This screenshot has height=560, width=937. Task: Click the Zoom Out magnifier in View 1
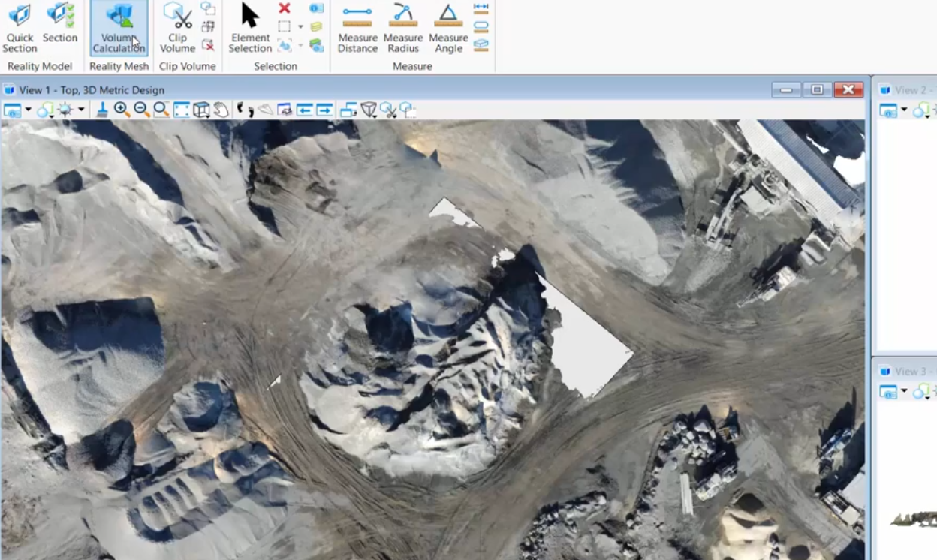click(x=141, y=110)
